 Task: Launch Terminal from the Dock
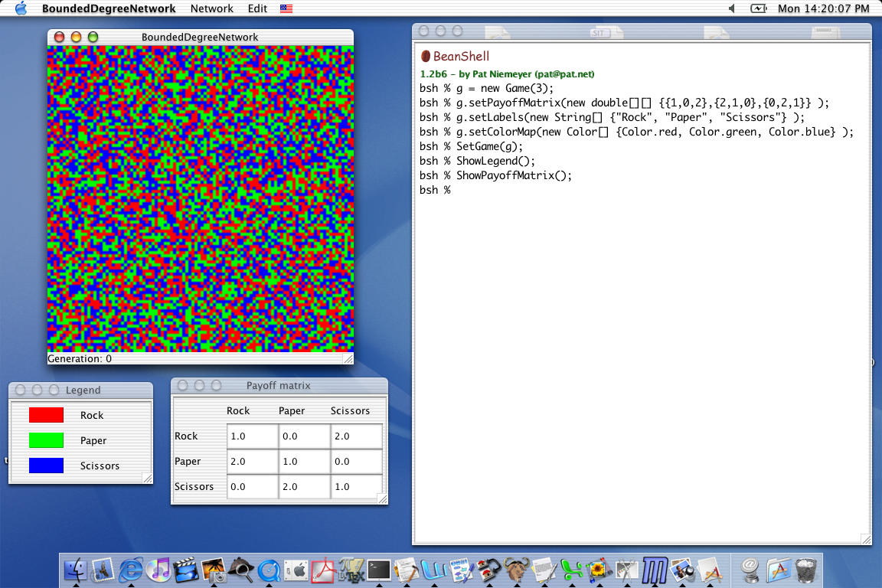pos(379,570)
